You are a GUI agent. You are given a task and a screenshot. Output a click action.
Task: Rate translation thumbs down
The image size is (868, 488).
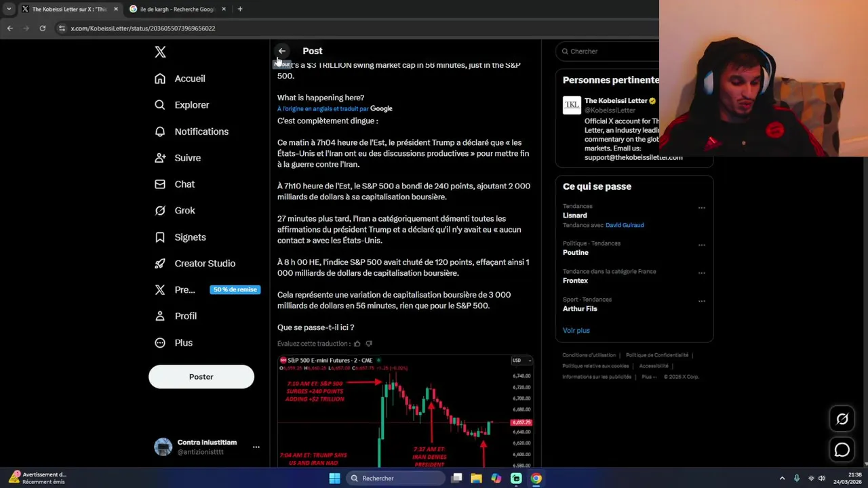pyautogui.click(x=369, y=344)
